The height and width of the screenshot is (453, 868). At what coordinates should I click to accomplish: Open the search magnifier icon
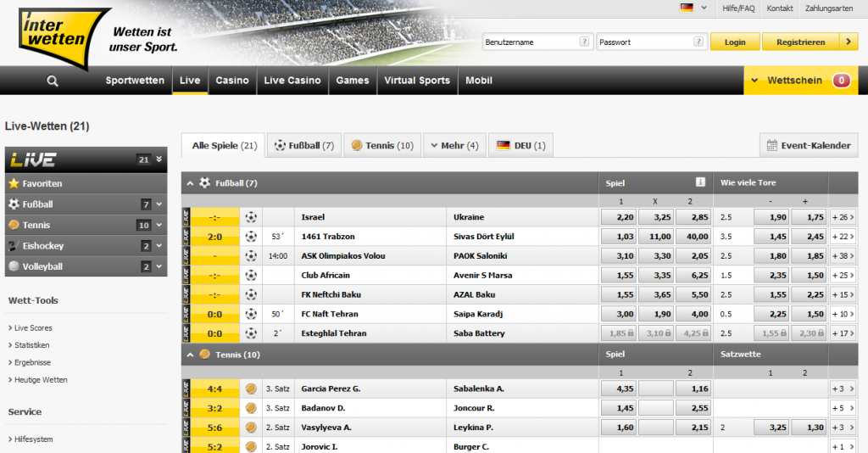coord(53,81)
